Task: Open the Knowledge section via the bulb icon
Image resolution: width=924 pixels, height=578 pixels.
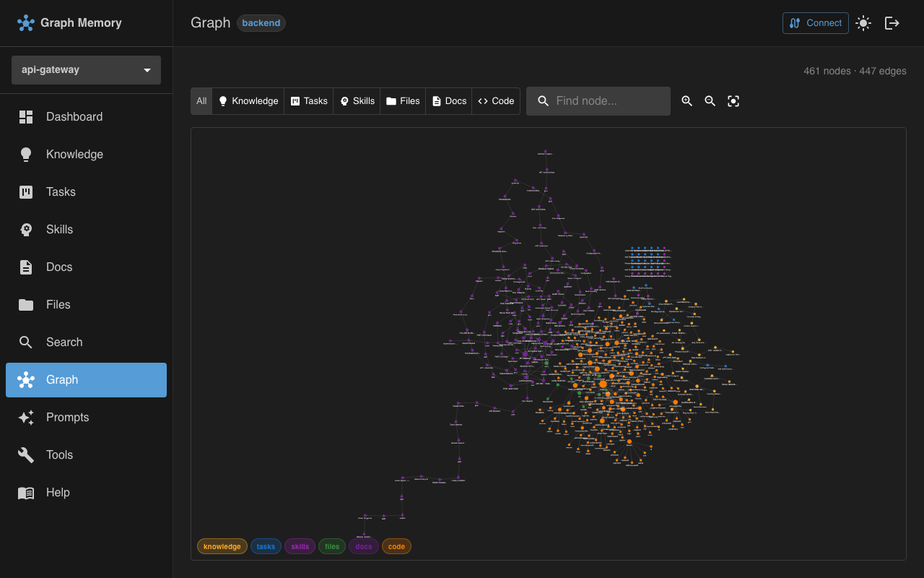Action: [74, 154]
